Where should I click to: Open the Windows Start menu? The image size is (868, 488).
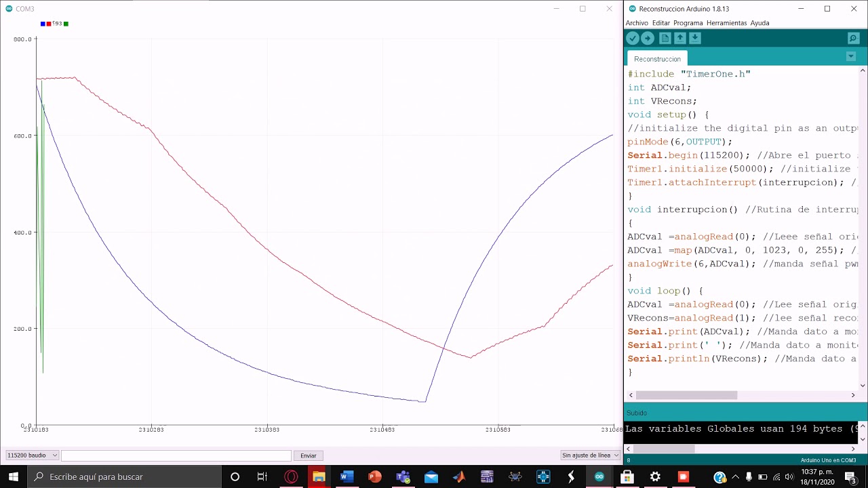(x=14, y=476)
